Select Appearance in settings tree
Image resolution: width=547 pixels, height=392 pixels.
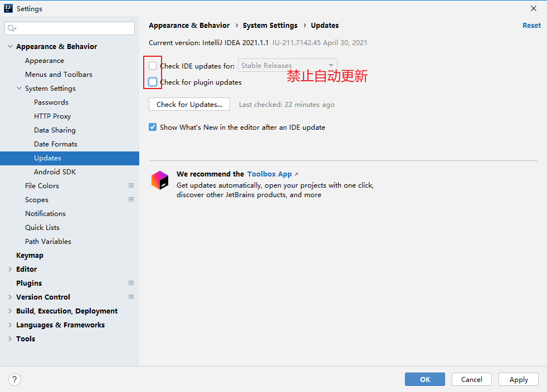point(45,60)
